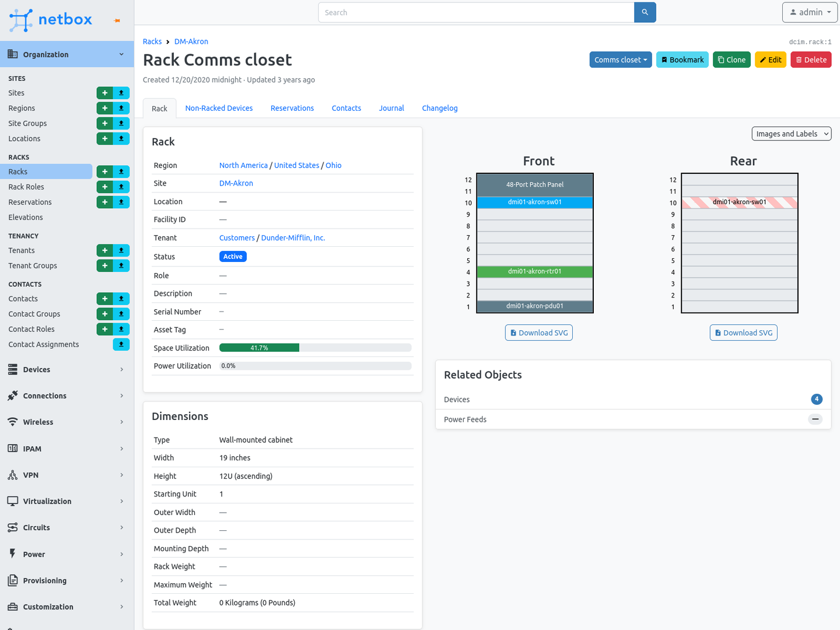Expand the Devices menu section

(x=66, y=369)
